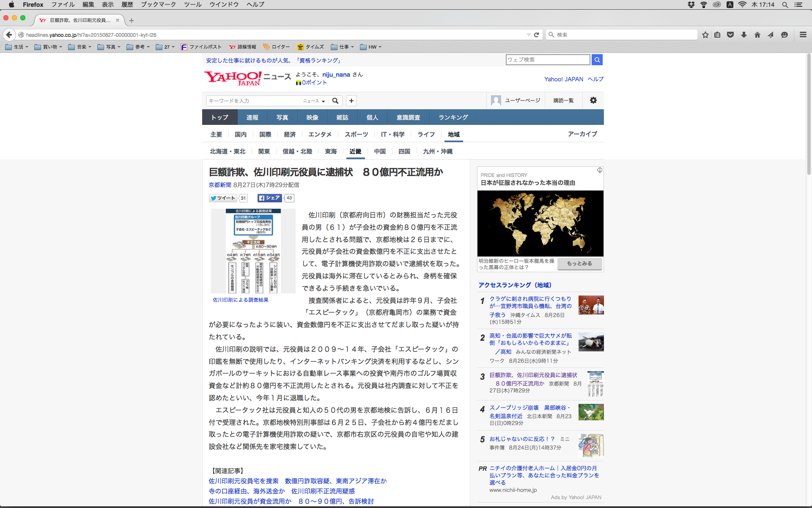This screenshot has width=812, height=508.
Task: Open the Firefox hamburger menu
Action: 803,35
